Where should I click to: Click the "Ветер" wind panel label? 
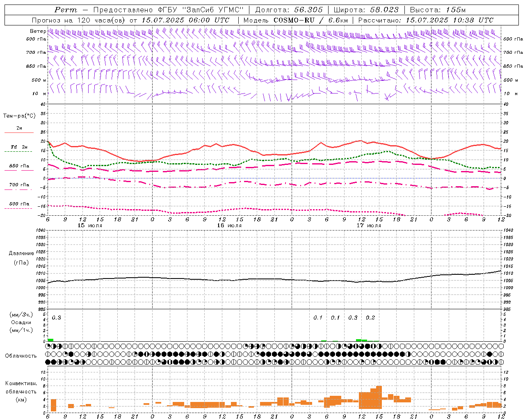click(38, 31)
